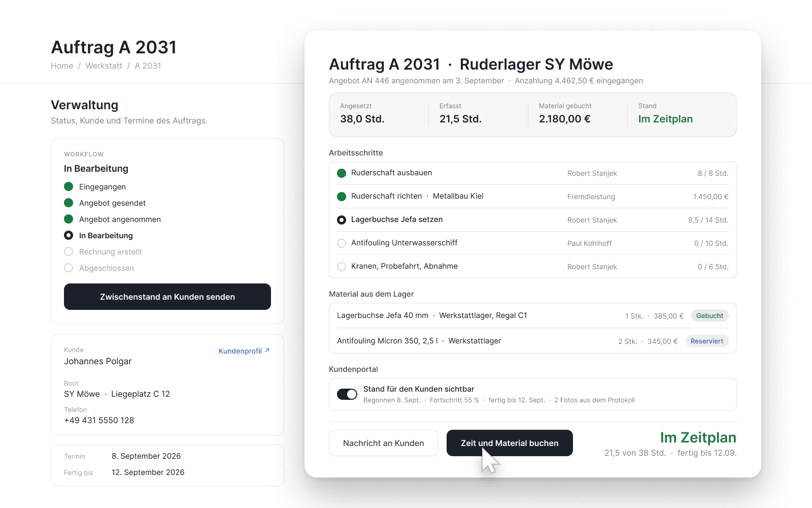This screenshot has height=508, width=812.
Task: Click status dot for Ruderschaft ausbauen
Action: pos(342,173)
